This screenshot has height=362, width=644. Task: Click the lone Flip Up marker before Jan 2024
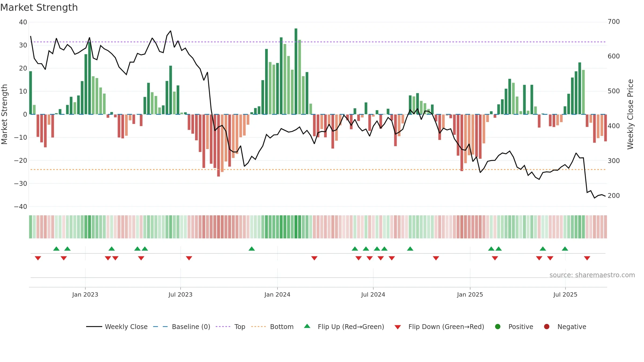click(252, 249)
